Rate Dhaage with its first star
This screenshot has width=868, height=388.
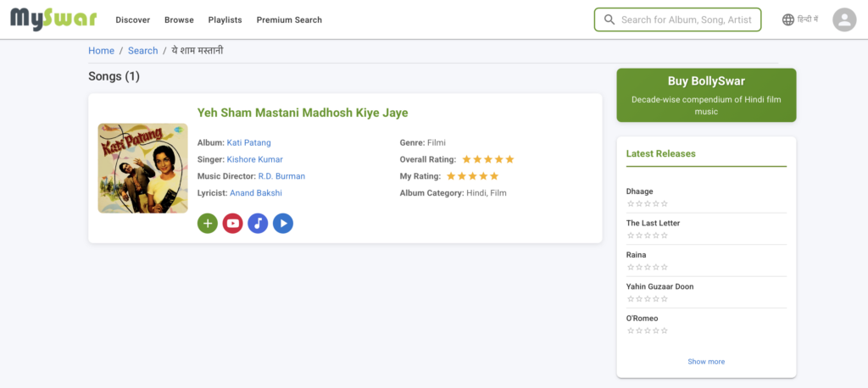(630, 203)
